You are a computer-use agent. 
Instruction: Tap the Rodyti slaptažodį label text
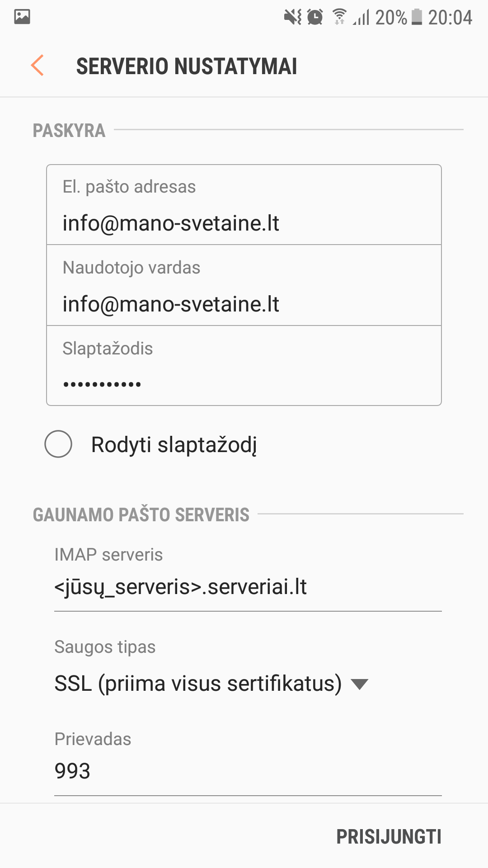(174, 445)
